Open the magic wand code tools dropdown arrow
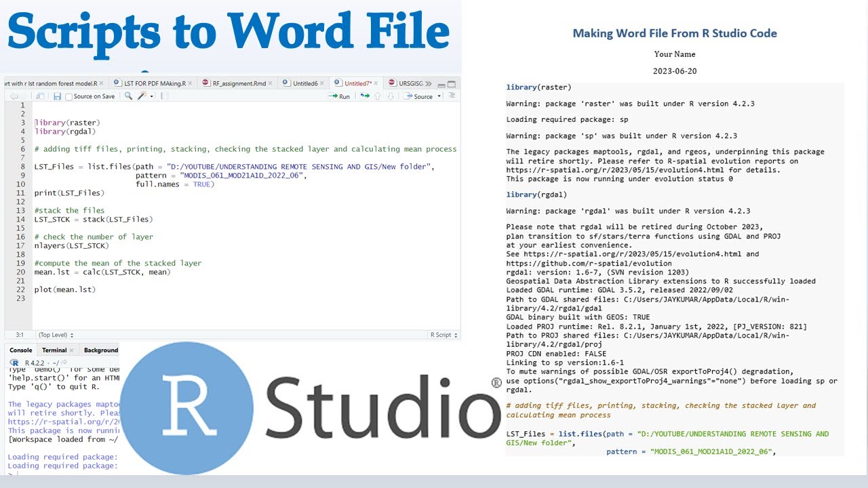Viewport: 868px width, 488px height. (152, 97)
